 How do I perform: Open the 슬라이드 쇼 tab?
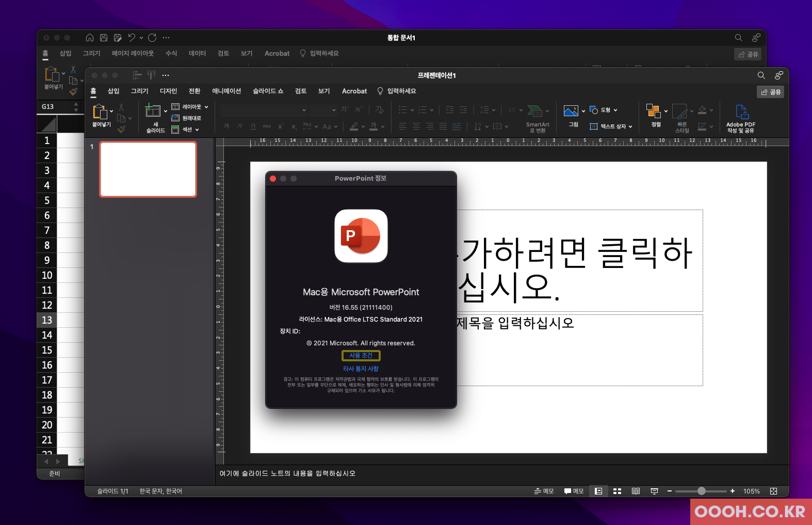click(268, 91)
